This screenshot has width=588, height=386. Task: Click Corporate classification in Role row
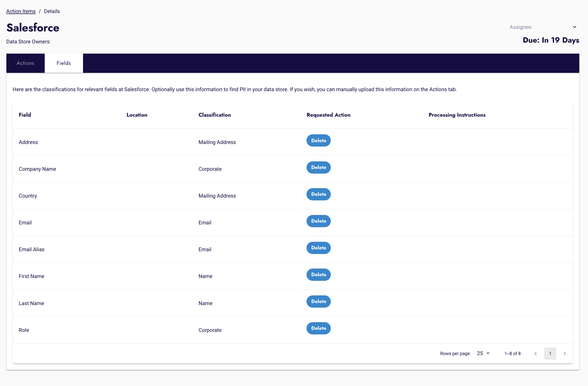click(x=210, y=330)
